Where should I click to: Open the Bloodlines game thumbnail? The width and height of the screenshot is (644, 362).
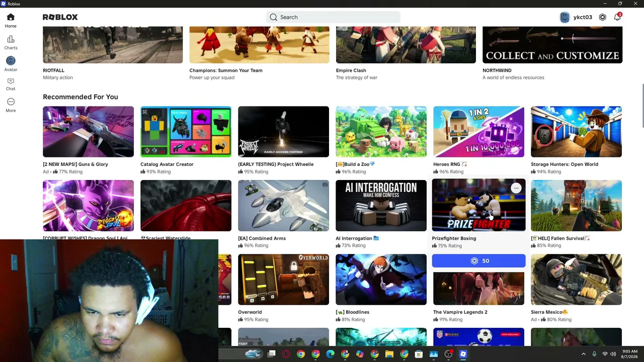point(381,280)
